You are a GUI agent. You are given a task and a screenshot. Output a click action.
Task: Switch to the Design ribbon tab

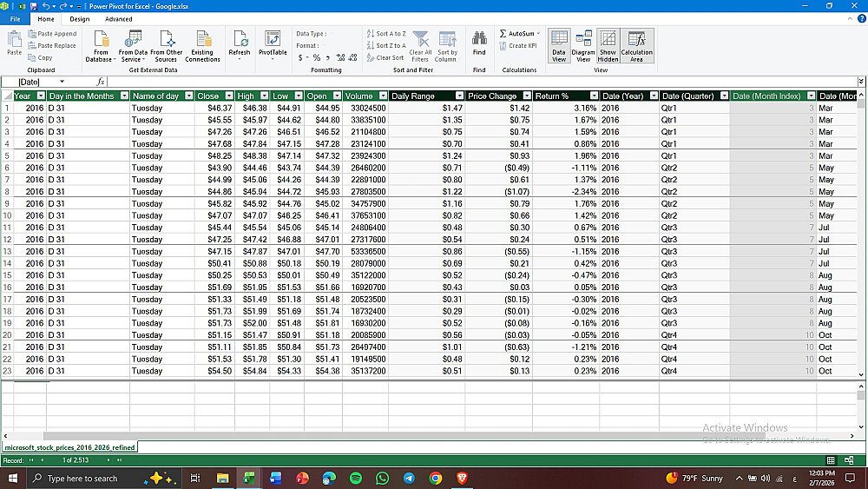coord(79,19)
